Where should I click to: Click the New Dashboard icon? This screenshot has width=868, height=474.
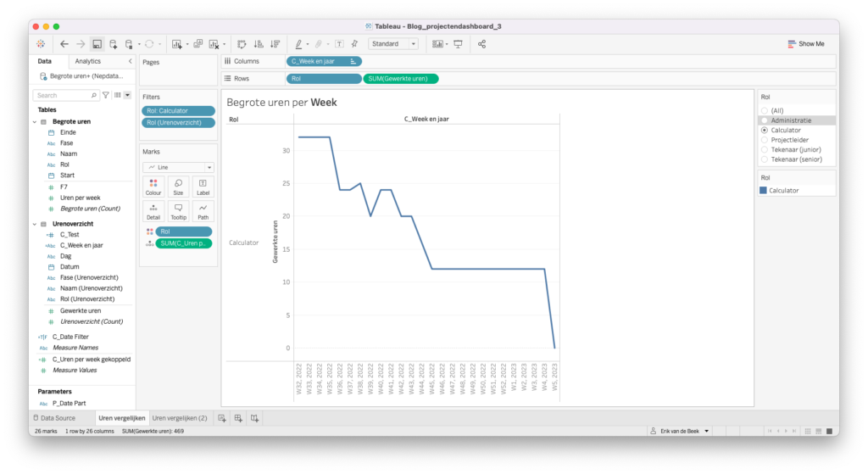click(238, 418)
